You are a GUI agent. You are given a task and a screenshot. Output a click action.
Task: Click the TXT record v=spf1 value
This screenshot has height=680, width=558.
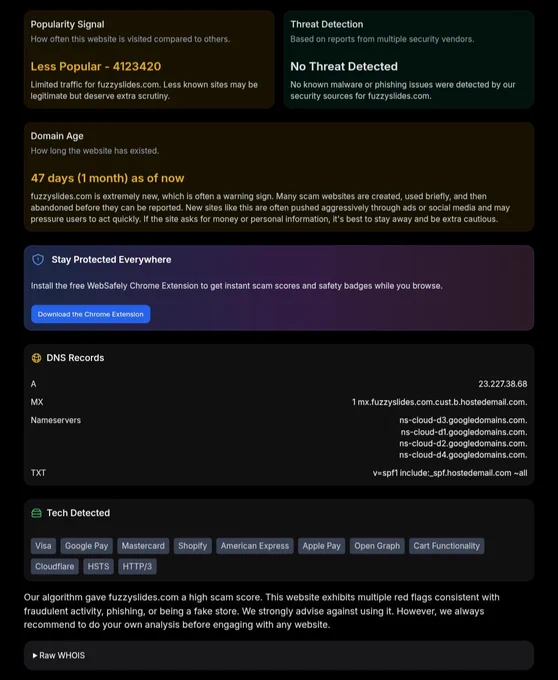click(x=450, y=473)
